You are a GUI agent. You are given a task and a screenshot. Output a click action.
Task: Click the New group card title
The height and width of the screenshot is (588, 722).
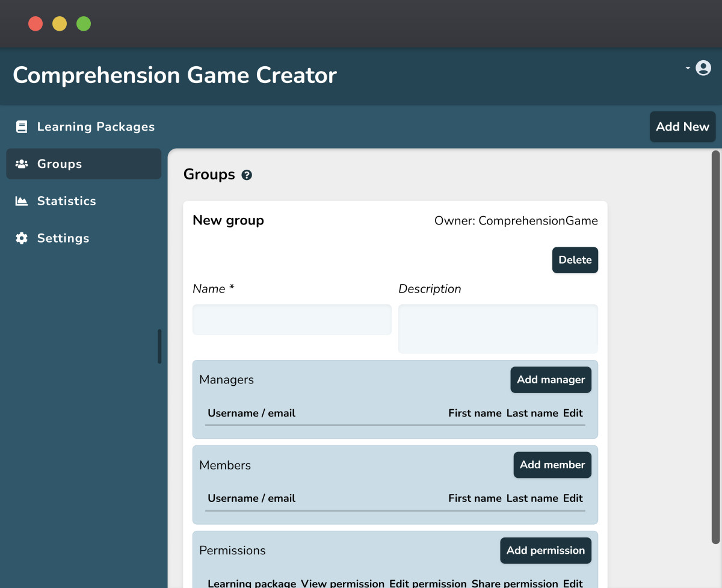point(228,221)
